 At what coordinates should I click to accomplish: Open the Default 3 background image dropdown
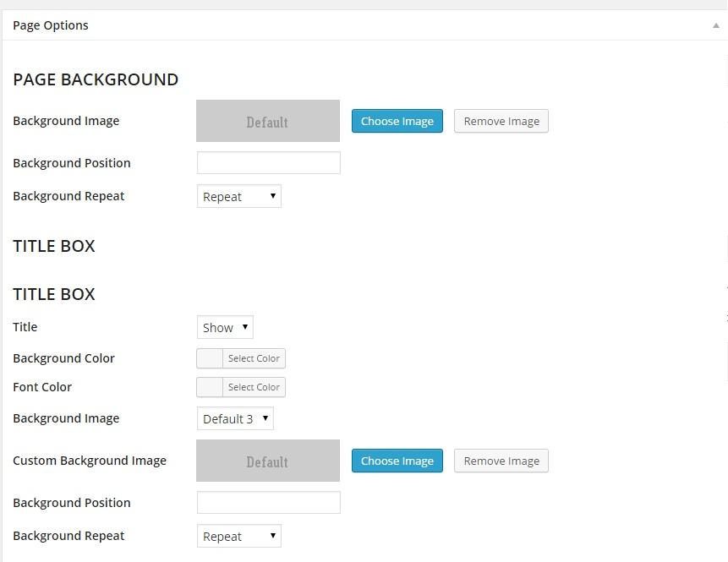[235, 418]
